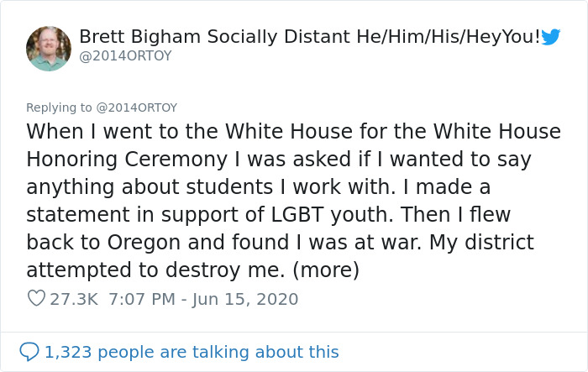Click the blue speech bubble reply icon
This screenshot has height=372, width=588.
click(x=29, y=352)
